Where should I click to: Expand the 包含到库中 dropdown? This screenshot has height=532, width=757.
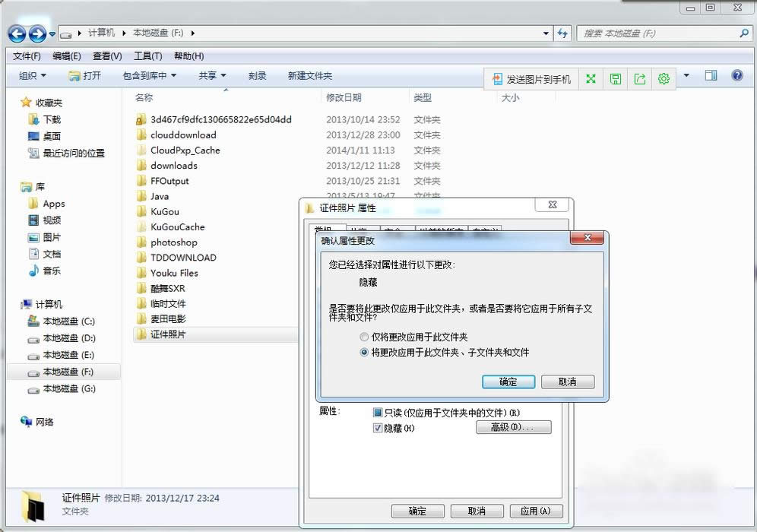[150, 76]
